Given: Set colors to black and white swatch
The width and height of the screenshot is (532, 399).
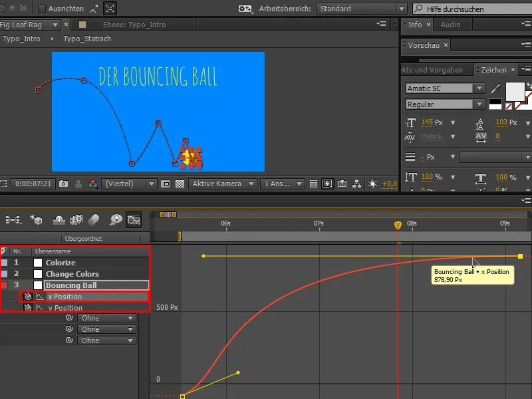Looking at the screenshot, I should tap(495, 104).
